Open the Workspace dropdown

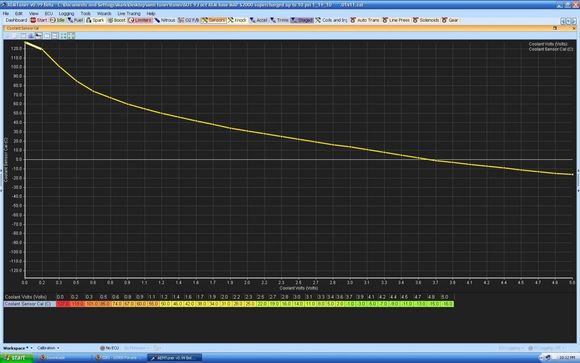point(18,348)
